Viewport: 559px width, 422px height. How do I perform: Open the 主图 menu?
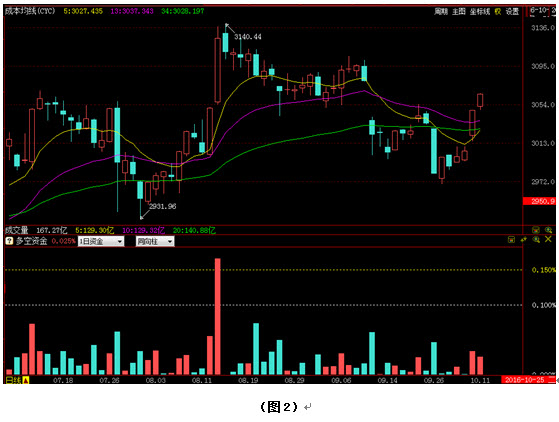[459, 12]
